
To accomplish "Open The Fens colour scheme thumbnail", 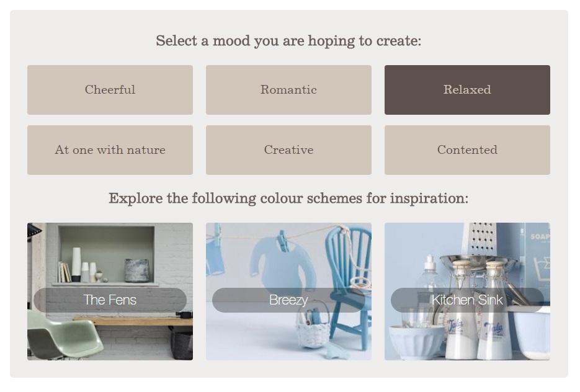I will [x=110, y=292].
